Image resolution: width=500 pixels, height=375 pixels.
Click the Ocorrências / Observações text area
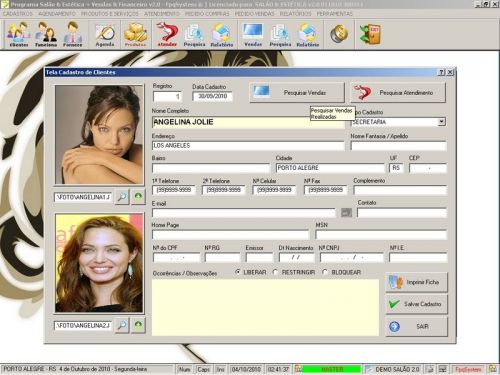265,307
